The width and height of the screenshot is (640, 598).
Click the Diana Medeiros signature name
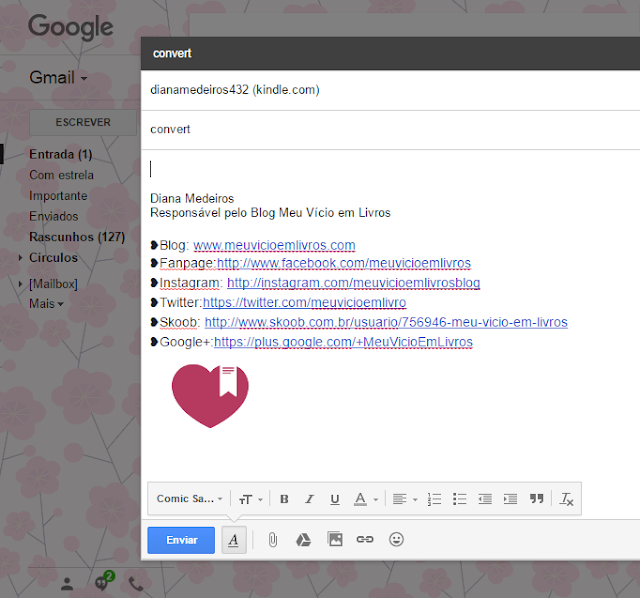[192, 198]
